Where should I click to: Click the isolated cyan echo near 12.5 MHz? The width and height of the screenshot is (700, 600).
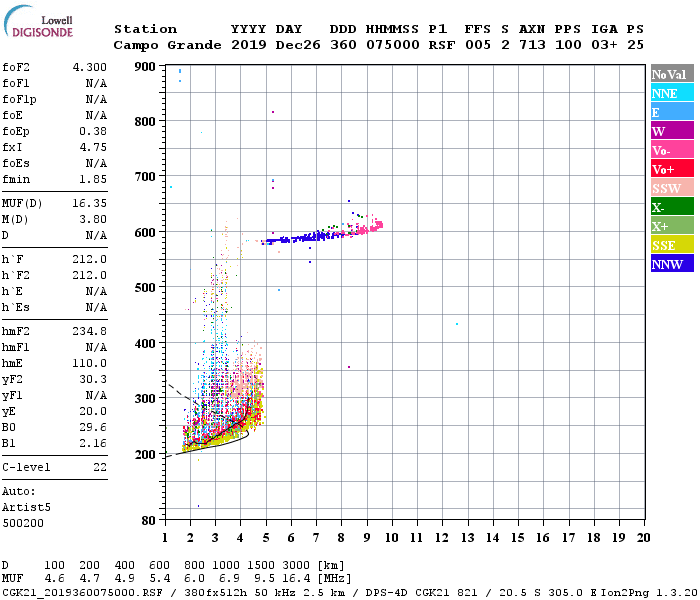(x=457, y=324)
